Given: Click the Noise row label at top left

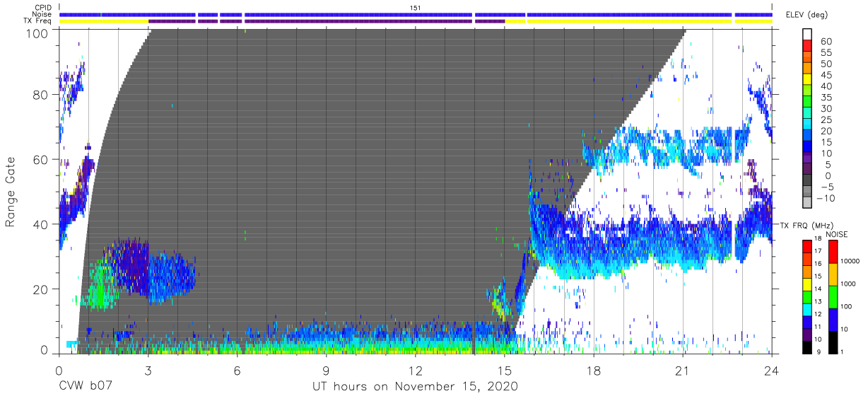Looking at the screenshot, I should (42, 14).
